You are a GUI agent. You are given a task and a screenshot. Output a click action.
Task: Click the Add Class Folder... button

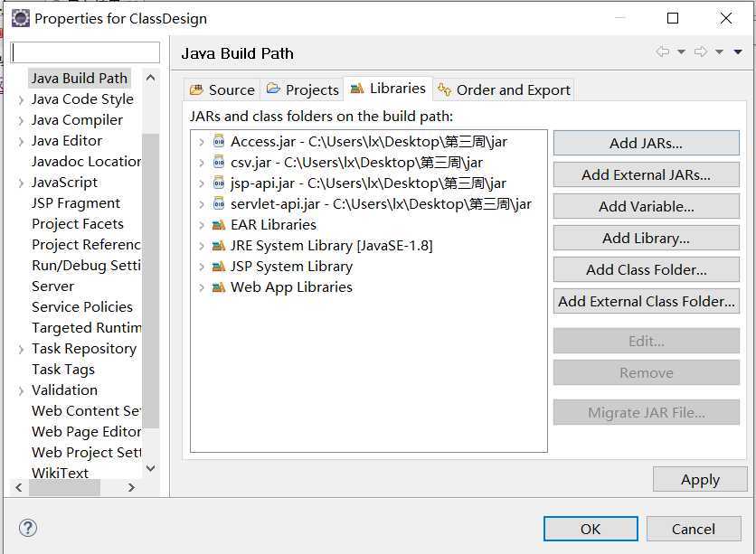tap(646, 269)
